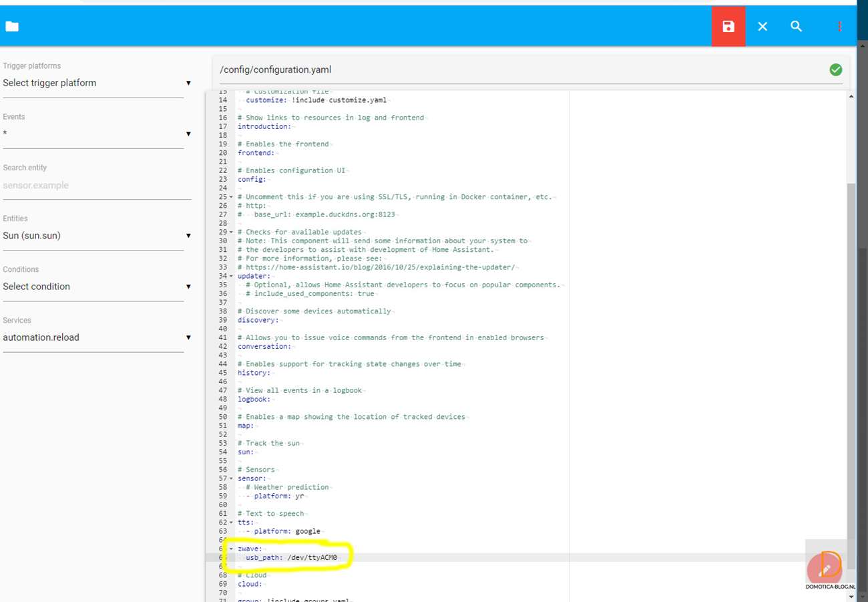Expand the Events dropdown showing asterisk
Screen dimensions: 868x602
pyautogui.click(x=96, y=134)
